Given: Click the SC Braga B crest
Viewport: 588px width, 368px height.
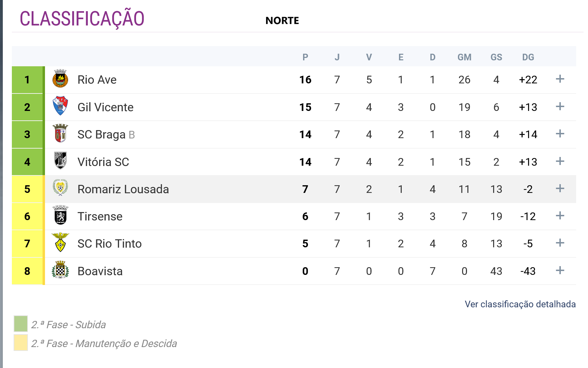Looking at the screenshot, I should pos(60,134).
